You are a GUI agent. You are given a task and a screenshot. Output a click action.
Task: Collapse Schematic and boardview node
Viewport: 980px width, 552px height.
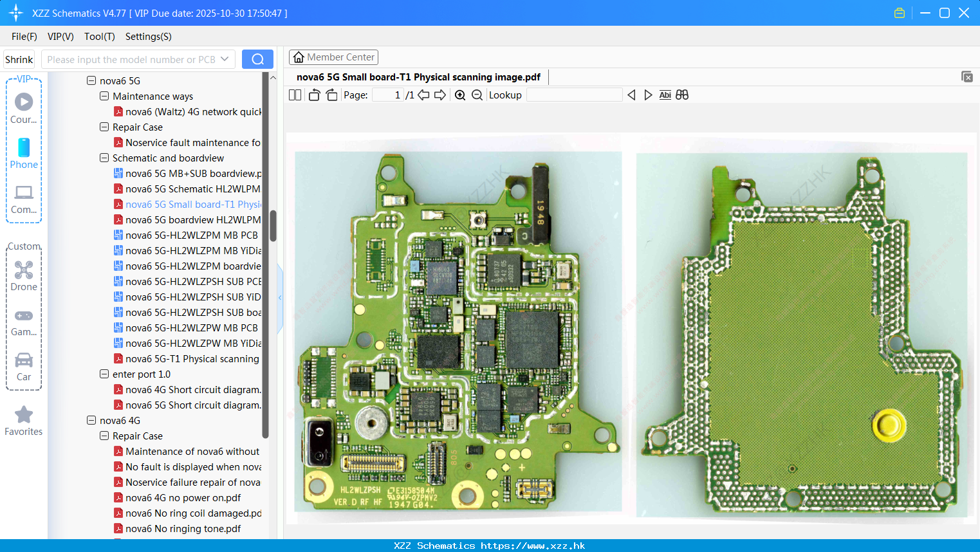pos(104,158)
